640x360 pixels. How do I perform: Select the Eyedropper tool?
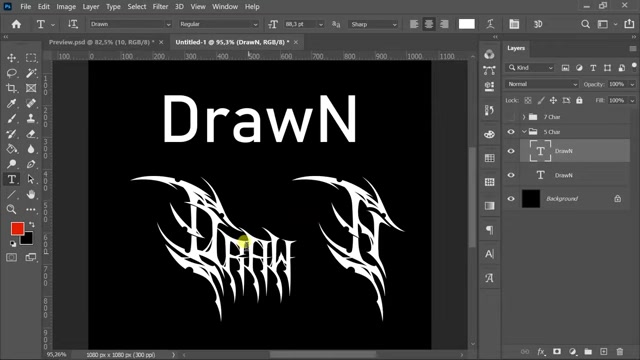click(11, 103)
